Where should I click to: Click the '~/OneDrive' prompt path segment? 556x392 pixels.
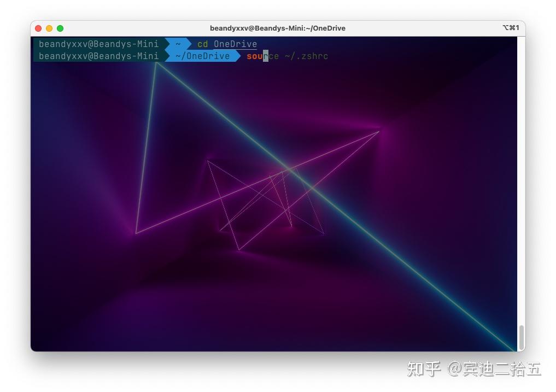(x=202, y=56)
